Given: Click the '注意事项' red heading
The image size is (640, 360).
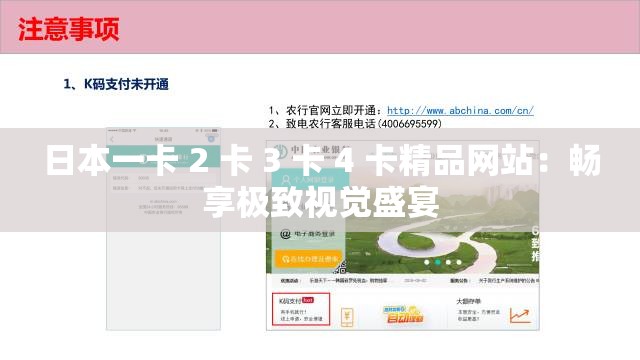Looking at the screenshot, I should click(69, 29).
